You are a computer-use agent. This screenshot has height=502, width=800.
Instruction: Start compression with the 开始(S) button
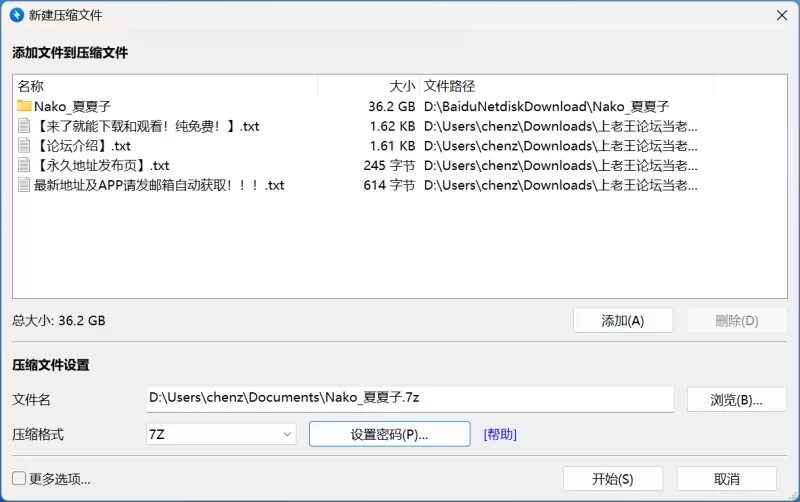pos(613,479)
